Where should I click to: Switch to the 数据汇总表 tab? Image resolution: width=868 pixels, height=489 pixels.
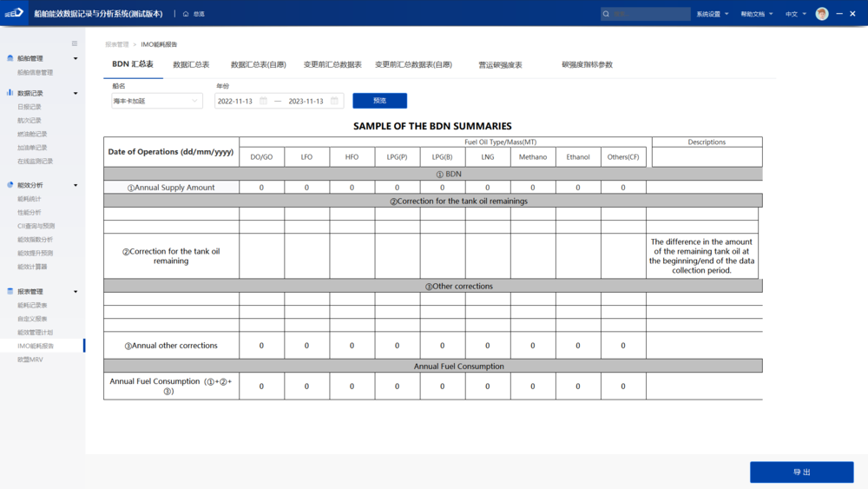click(191, 64)
